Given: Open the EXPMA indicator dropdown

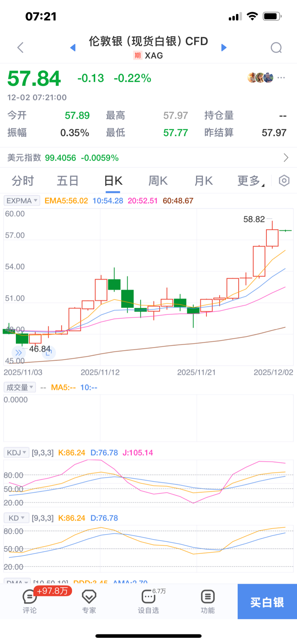Looking at the screenshot, I should pyautogui.click(x=22, y=201).
